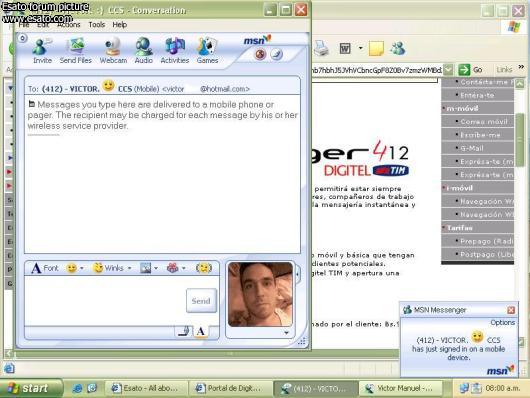Start Webcam from MSN toolbar

pyautogui.click(x=113, y=51)
